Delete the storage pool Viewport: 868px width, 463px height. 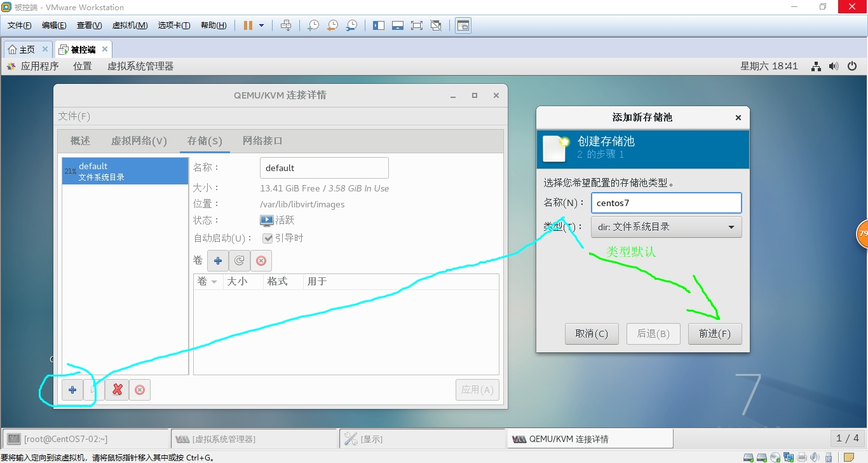pyautogui.click(x=139, y=390)
